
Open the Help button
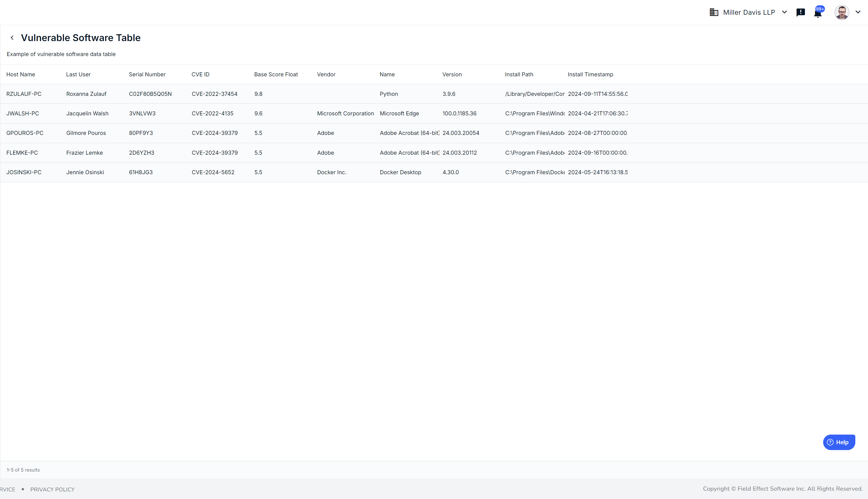839,442
